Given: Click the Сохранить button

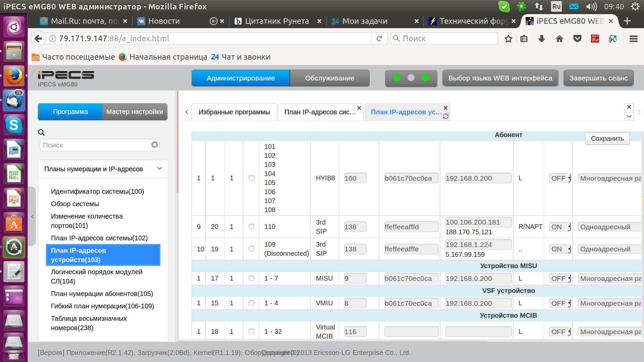Looking at the screenshot, I should coord(607,138).
